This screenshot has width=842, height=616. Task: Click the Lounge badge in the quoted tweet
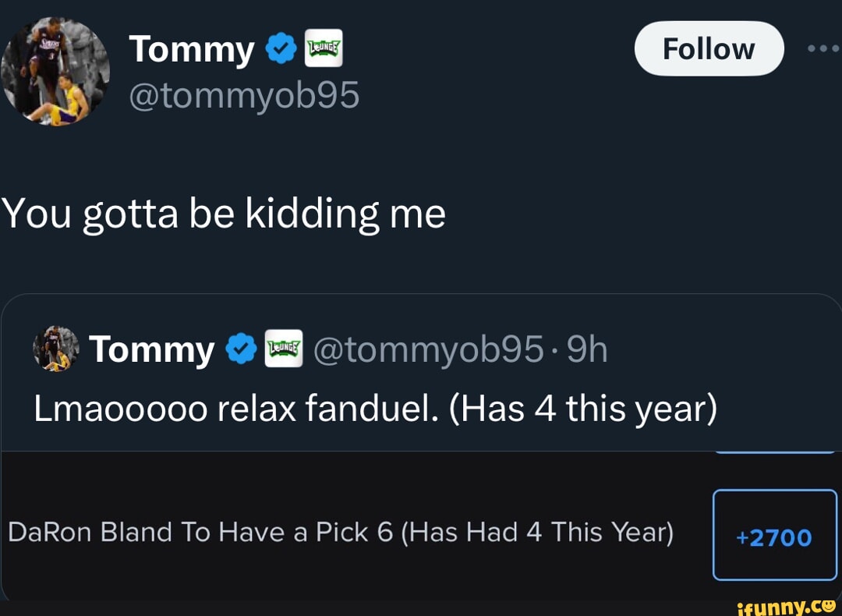click(x=283, y=349)
